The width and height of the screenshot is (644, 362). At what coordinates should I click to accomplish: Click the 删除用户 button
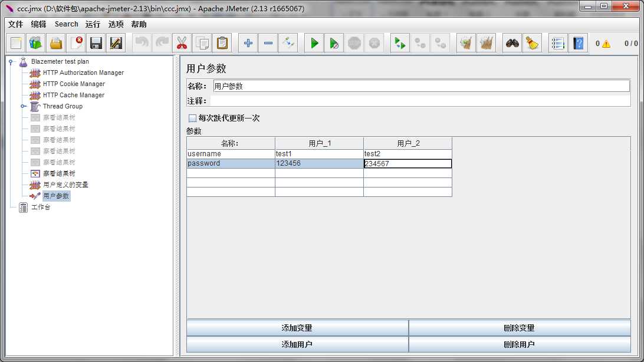(520, 344)
